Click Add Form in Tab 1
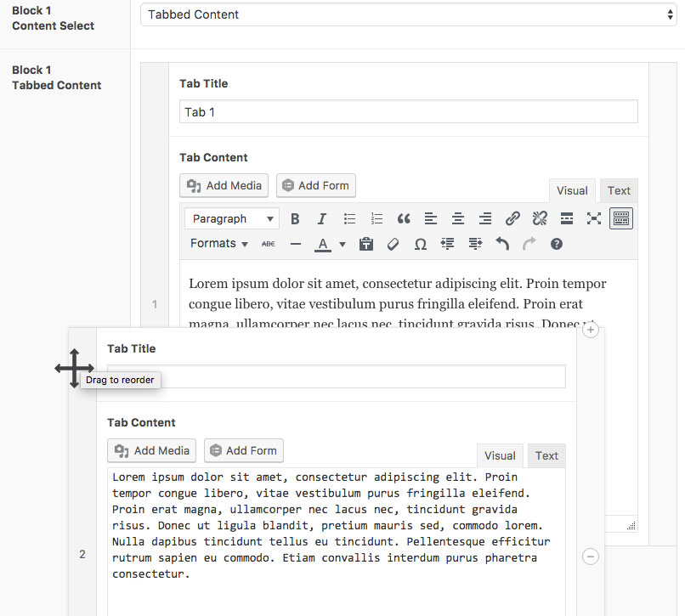Image resolution: width=685 pixels, height=616 pixels. (316, 186)
